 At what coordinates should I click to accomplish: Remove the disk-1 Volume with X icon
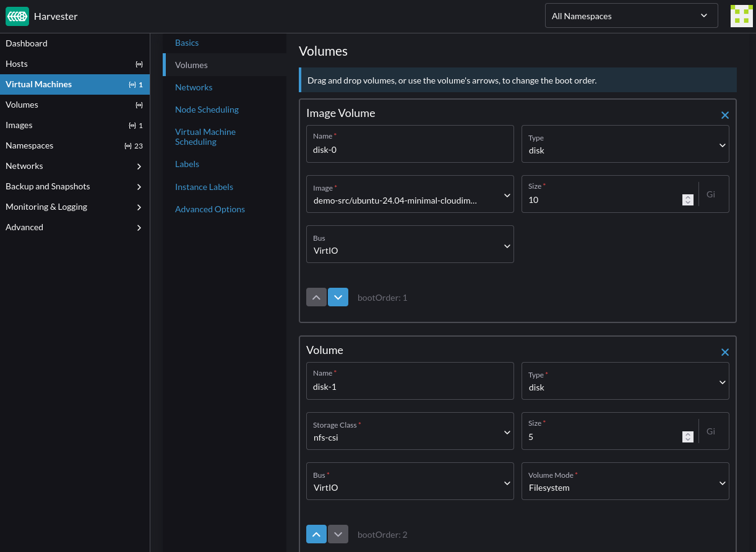(x=725, y=352)
